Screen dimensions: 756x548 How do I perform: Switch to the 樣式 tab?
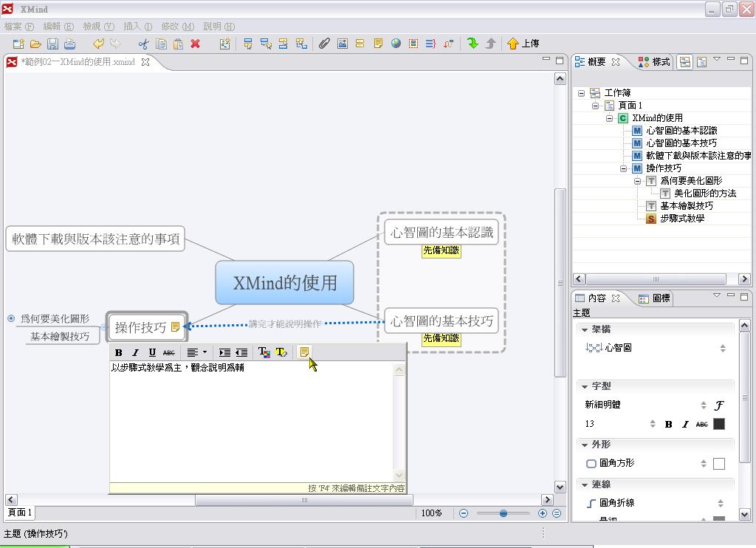coord(654,62)
